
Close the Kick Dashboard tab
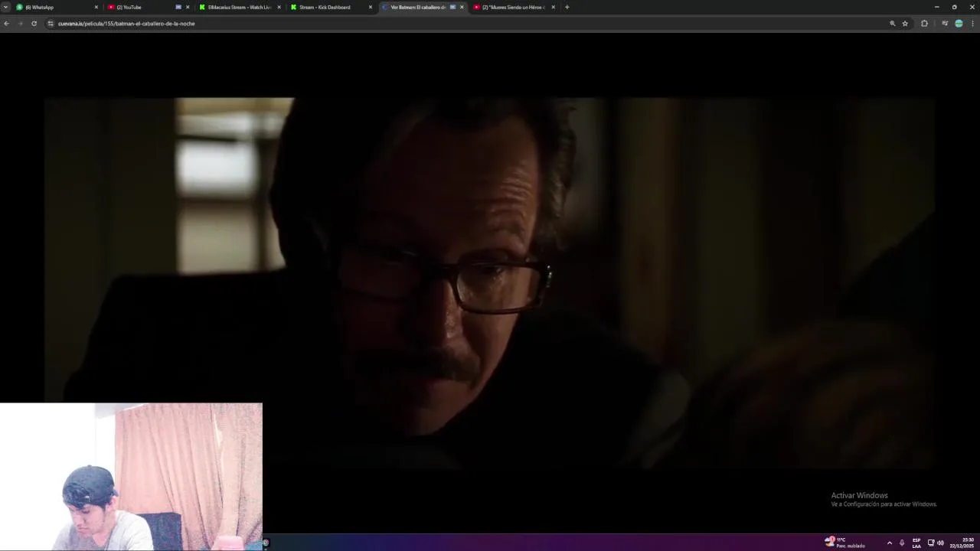[x=371, y=7]
